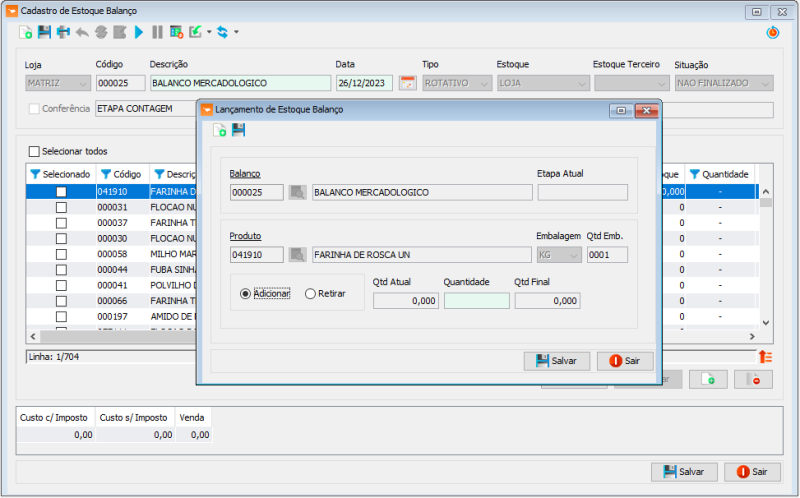This screenshot has width=800, height=498.
Task: Click the gray undo arrow in main toolbar
Action: (x=82, y=32)
